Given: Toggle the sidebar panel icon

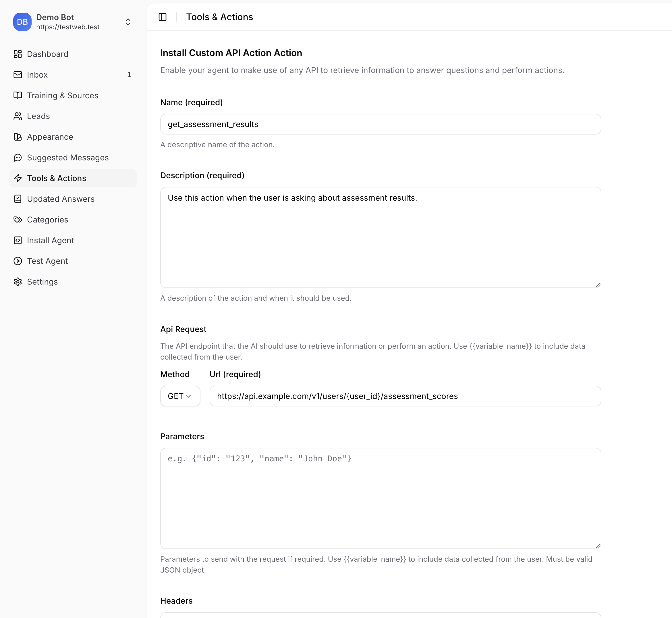Looking at the screenshot, I should pyautogui.click(x=163, y=17).
